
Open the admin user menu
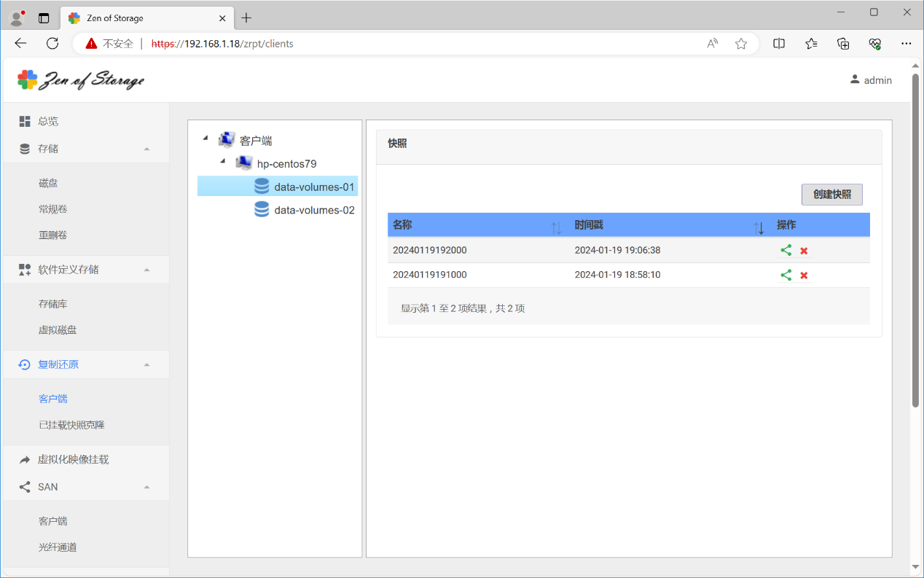point(871,80)
